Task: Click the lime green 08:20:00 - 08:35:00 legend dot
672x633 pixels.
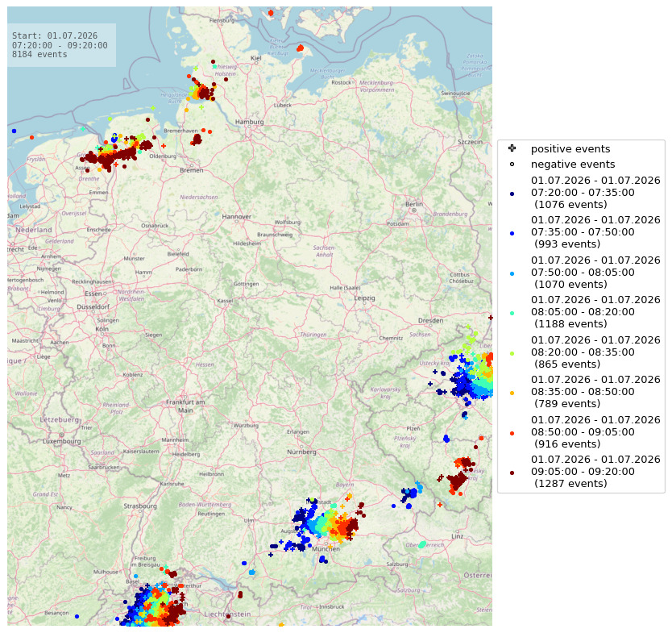Action: 512,353
